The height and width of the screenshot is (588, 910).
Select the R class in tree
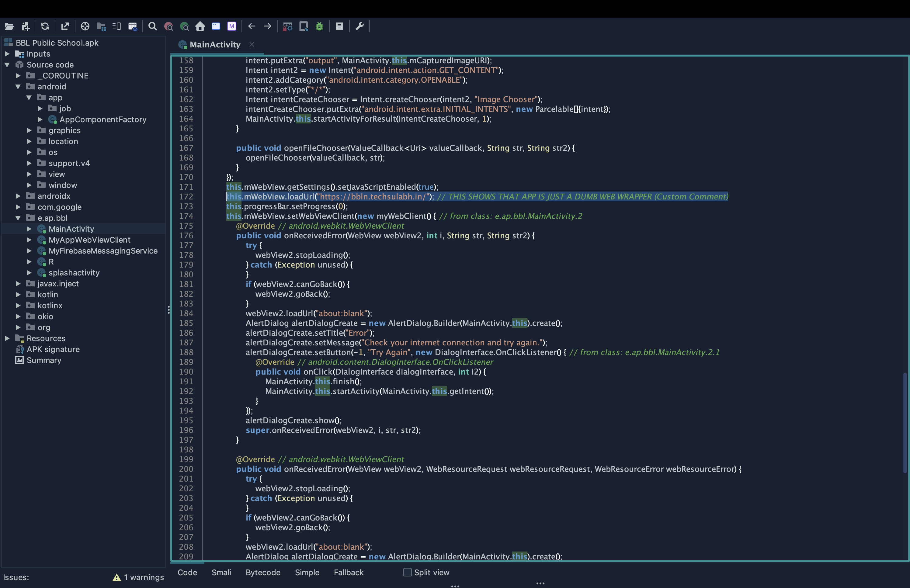[x=51, y=262]
